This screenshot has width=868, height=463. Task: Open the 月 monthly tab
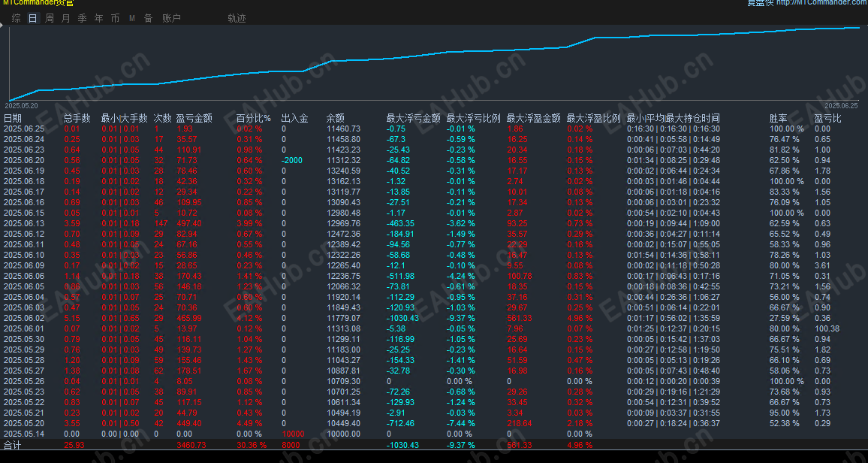coord(66,18)
